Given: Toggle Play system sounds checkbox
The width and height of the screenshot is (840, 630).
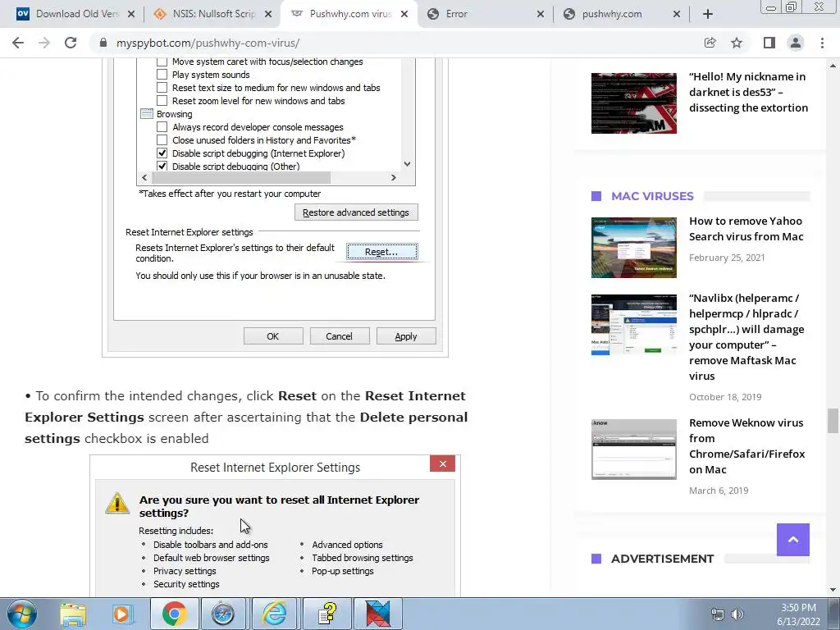Looking at the screenshot, I should [x=162, y=75].
